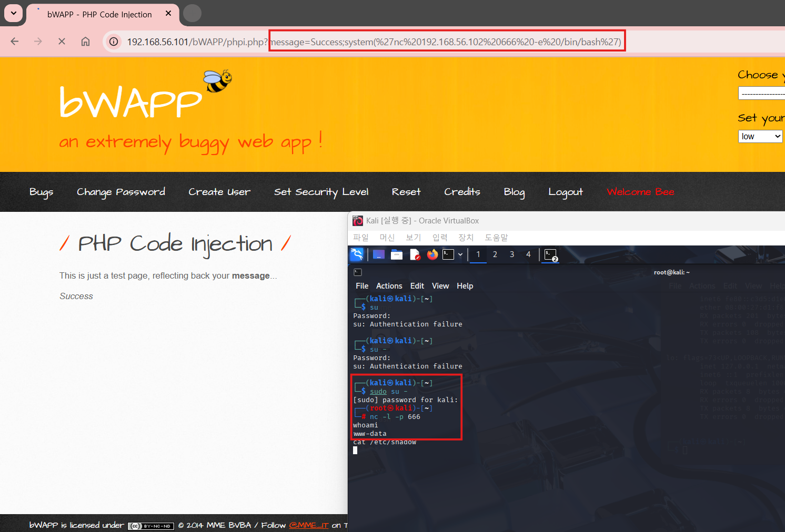Screen dimensions: 785x532
Task: Stop loading the page
Action: [x=62, y=42]
